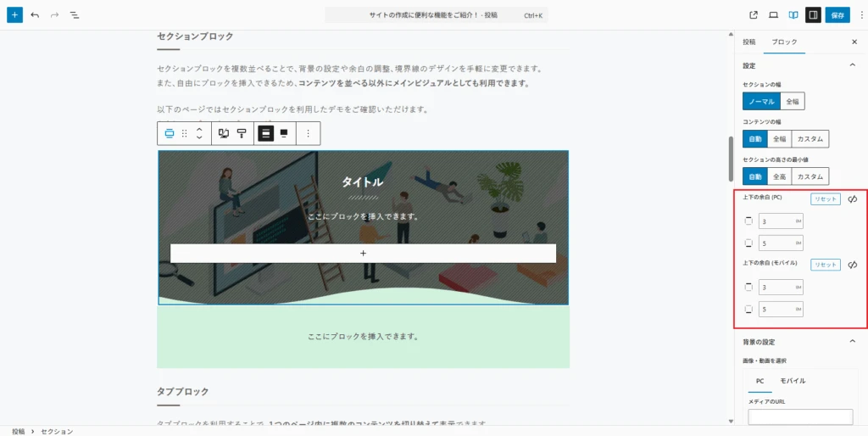868x436 pixels.
Task: Set section width to ノーマル
Action: pyautogui.click(x=762, y=102)
